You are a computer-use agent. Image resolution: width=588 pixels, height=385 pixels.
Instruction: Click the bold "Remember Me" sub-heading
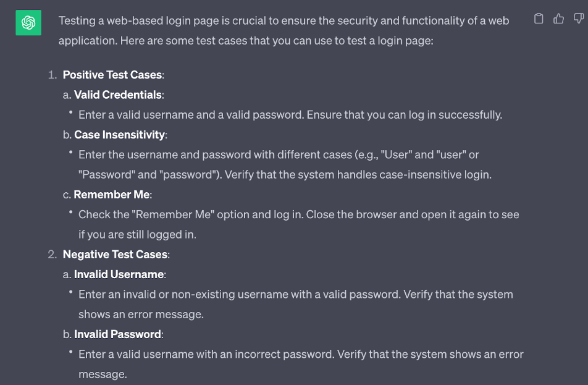point(112,195)
